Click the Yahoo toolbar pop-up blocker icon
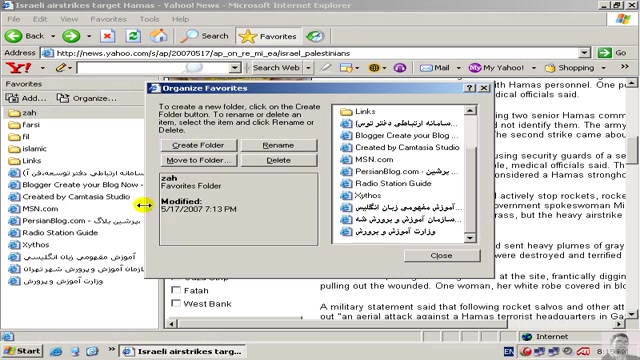The width and height of the screenshot is (640, 360). coord(346,67)
